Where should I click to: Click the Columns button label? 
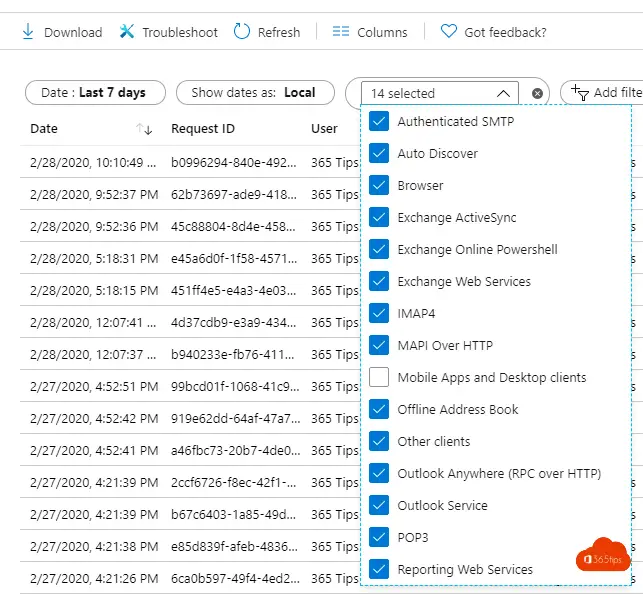(x=382, y=32)
